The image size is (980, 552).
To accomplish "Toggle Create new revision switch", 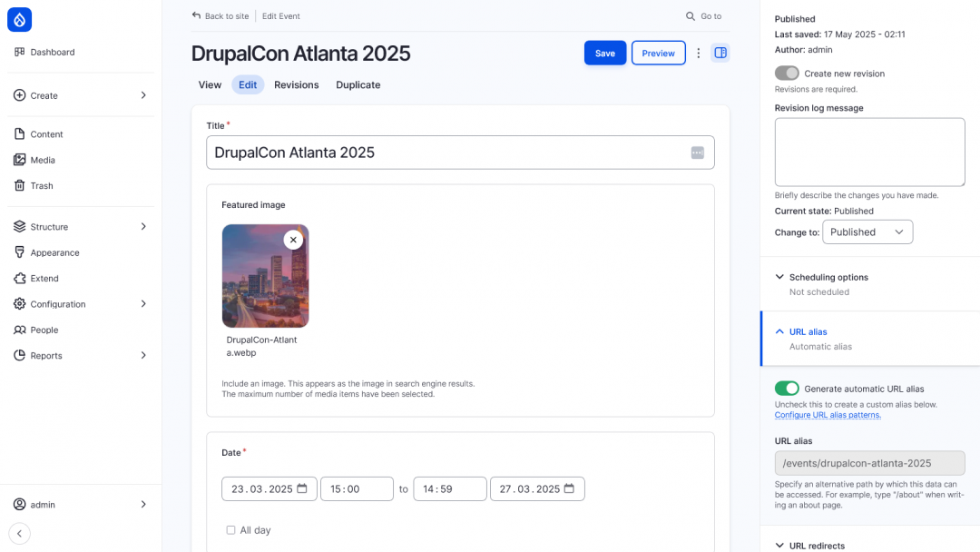I will click(787, 74).
